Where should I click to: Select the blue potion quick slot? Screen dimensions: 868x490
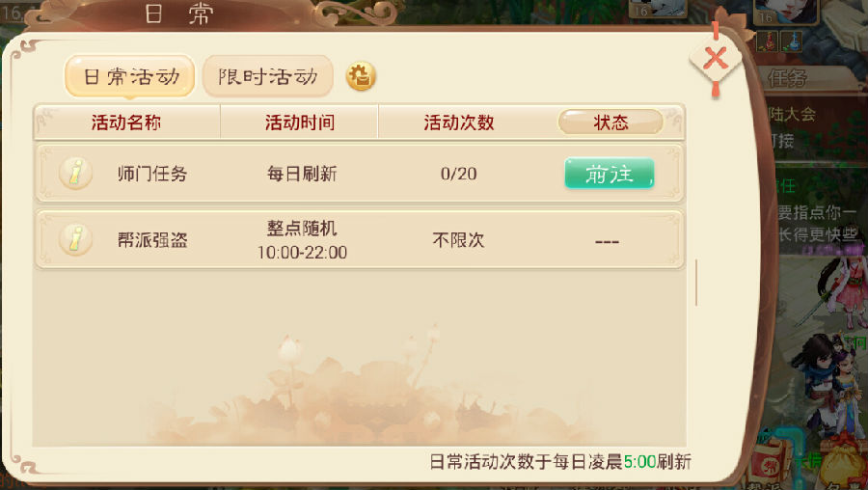[x=792, y=41]
